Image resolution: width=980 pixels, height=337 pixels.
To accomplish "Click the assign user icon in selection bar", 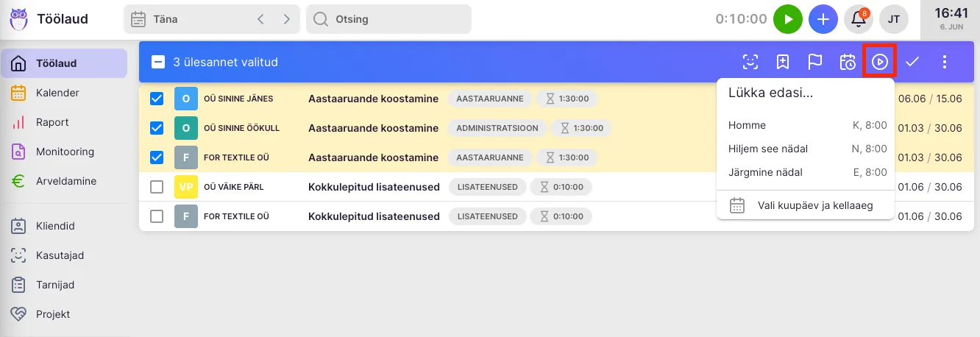I will [750, 62].
